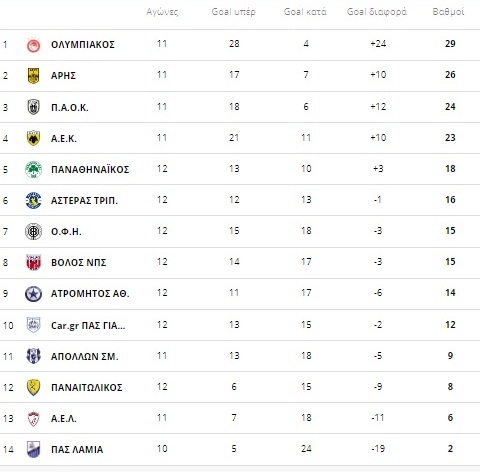This screenshot has width=480, height=472.
Task: Click the Panathinaikos green shamrock logo
Action: click(x=33, y=169)
